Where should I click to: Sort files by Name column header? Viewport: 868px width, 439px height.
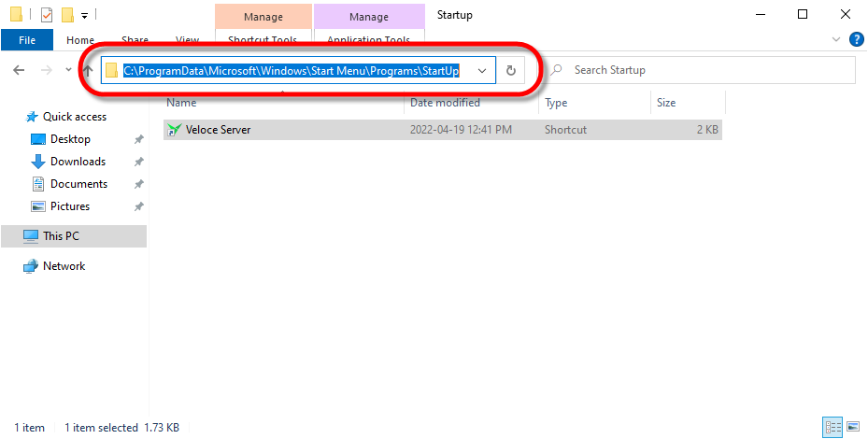(x=182, y=103)
